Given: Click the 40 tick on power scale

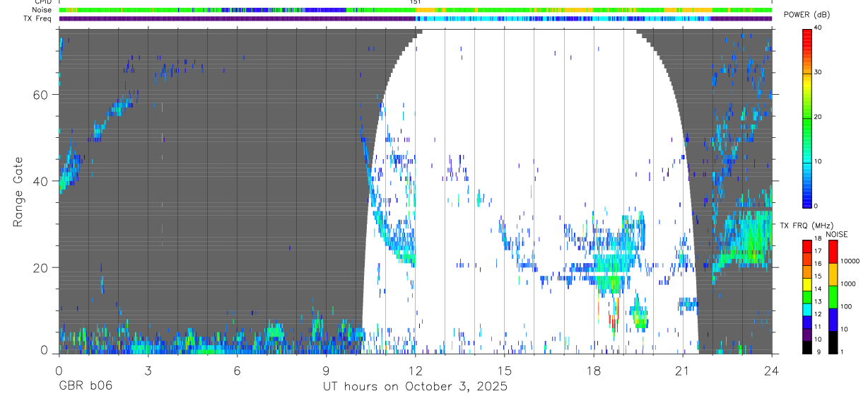Looking at the screenshot, I should (818, 28).
